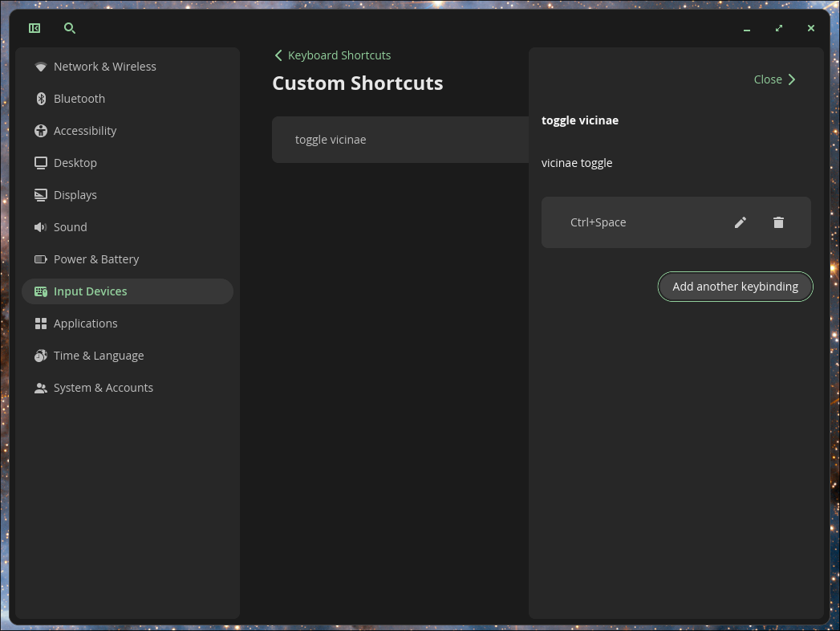Viewport: 840px width, 631px height.
Task: Select the Applications category
Action: (86, 324)
